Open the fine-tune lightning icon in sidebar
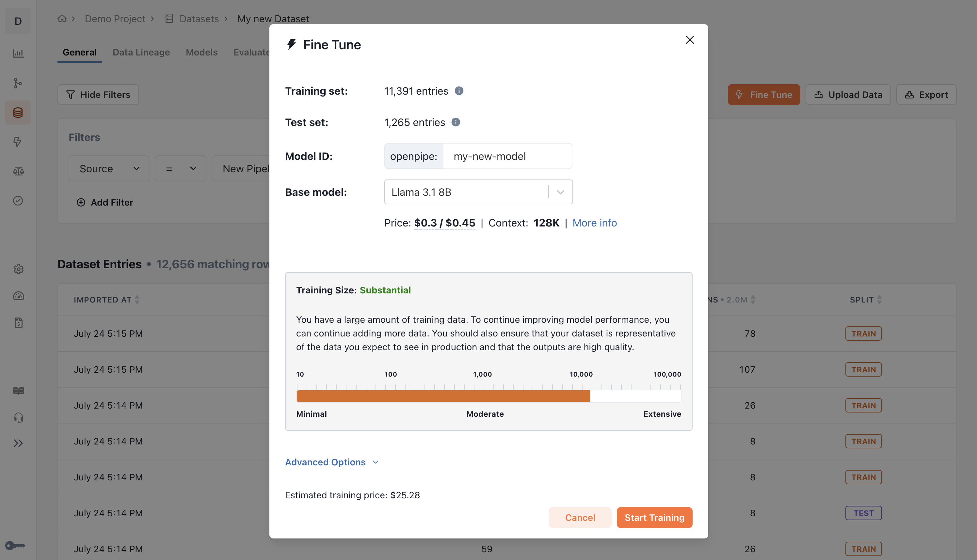977x560 pixels. 18,142
